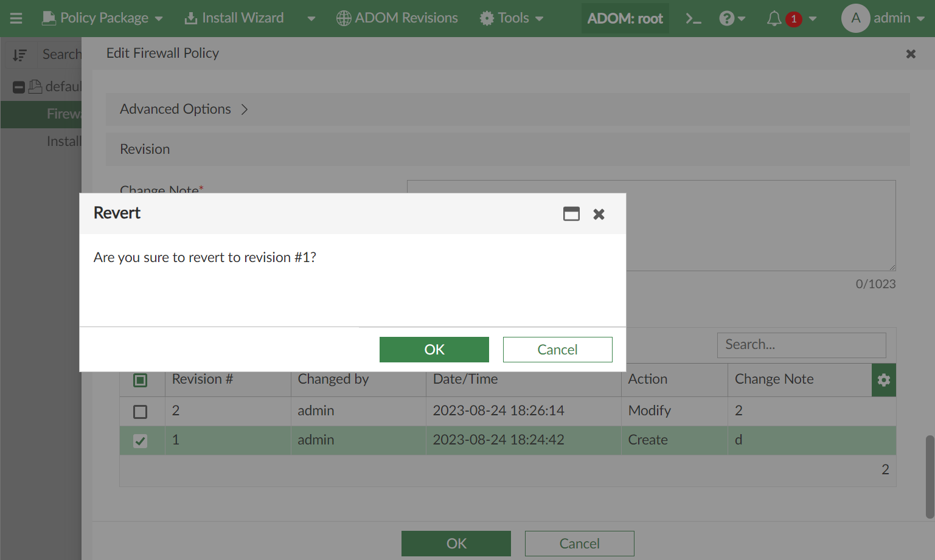
Task: Toggle the select-all revisions checkbox
Action: pos(141,379)
